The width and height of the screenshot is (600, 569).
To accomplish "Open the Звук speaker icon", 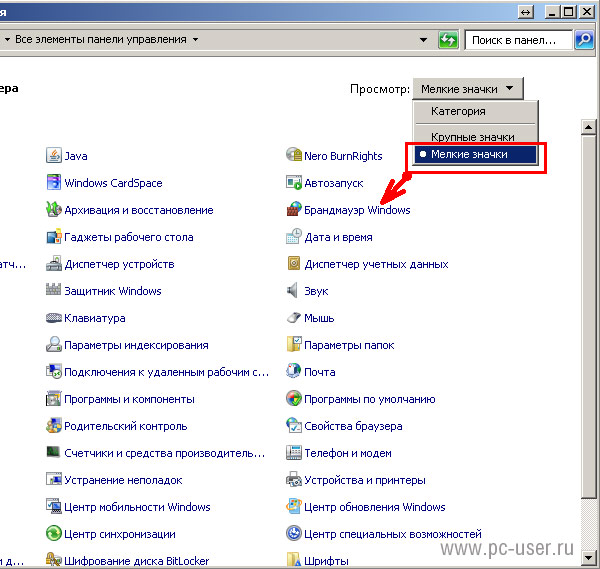I will click(293, 290).
